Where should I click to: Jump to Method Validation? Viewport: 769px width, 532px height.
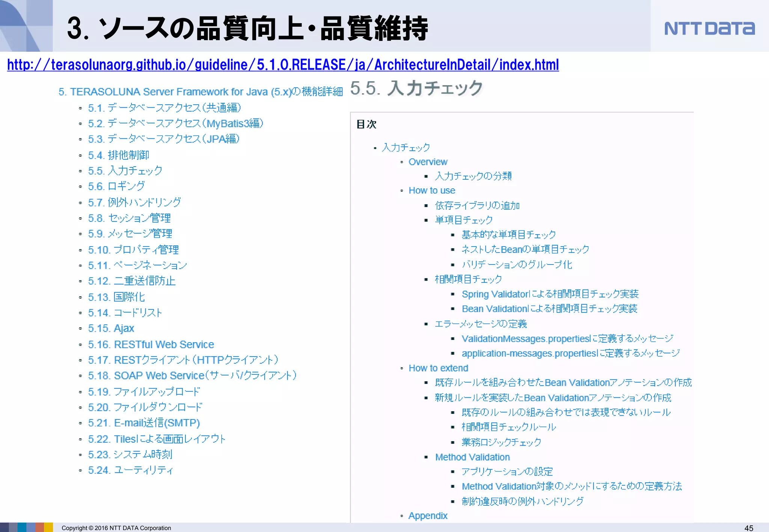click(x=472, y=457)
